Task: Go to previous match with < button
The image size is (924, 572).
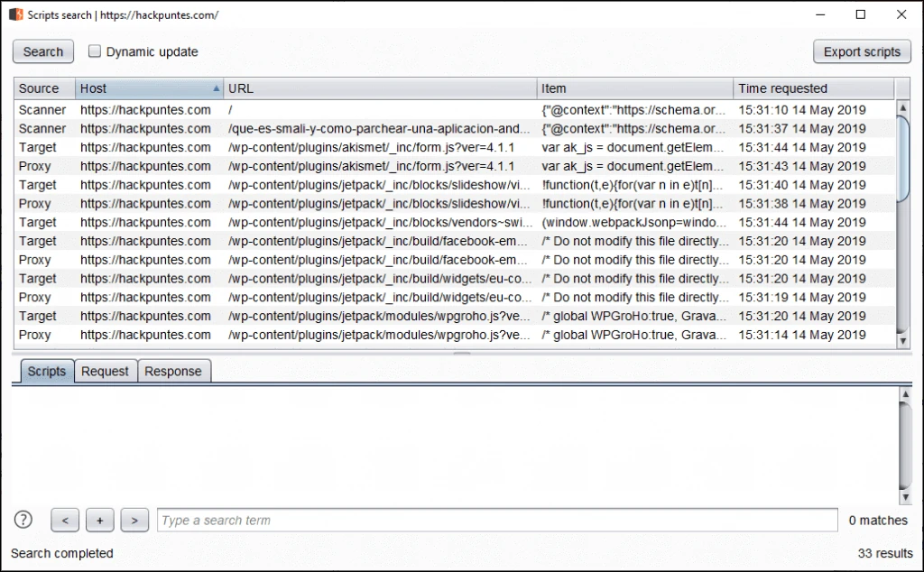Action: tap(65, 521)
